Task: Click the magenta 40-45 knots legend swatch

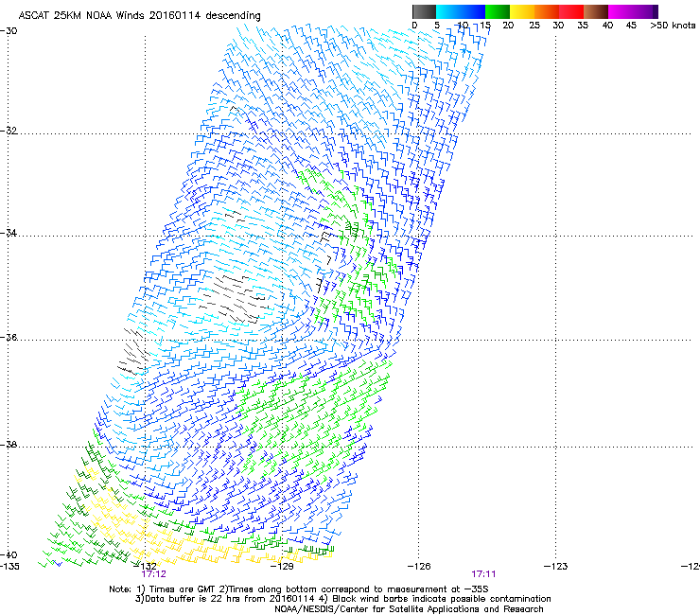Action: (x=621, y=11)
